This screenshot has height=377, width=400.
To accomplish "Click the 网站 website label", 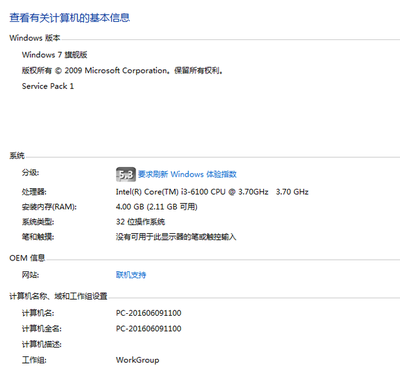I will (30, 275).
